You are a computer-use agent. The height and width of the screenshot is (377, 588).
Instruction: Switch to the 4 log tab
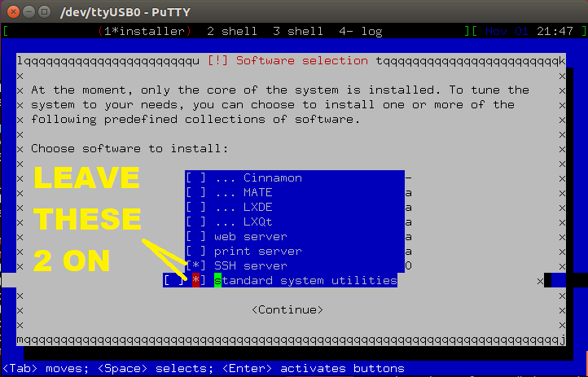[361, 31]
